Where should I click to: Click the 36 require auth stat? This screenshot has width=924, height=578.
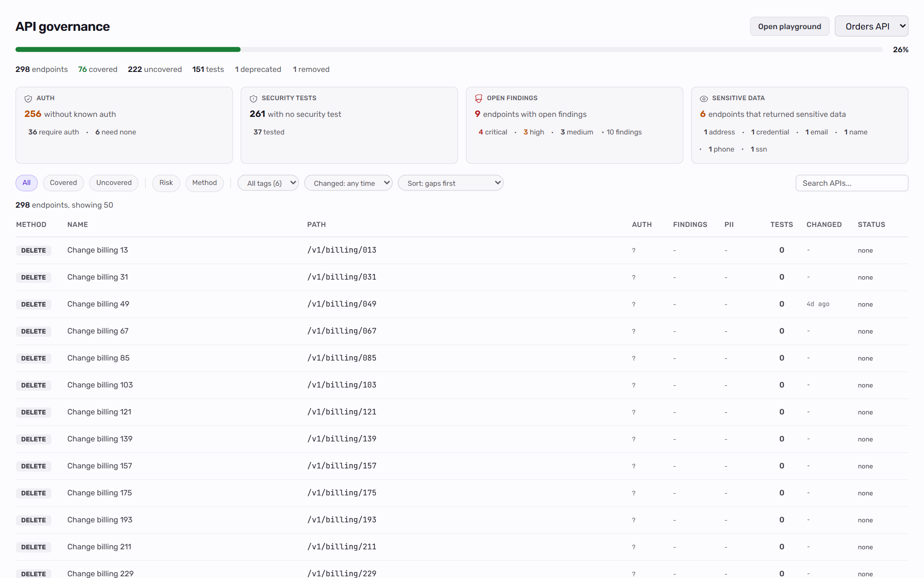pos(53,132)
